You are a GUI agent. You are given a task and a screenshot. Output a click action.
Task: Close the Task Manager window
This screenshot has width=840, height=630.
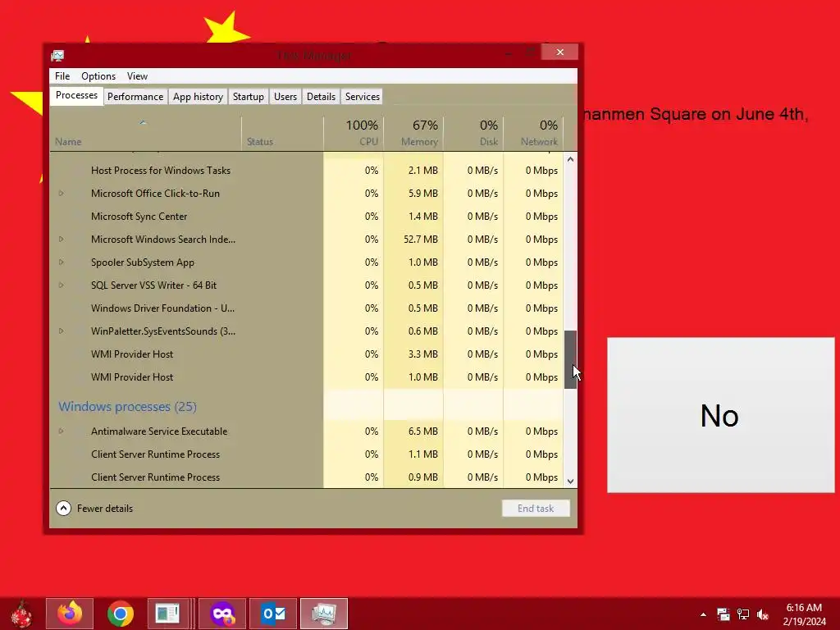tap(559, 52)
